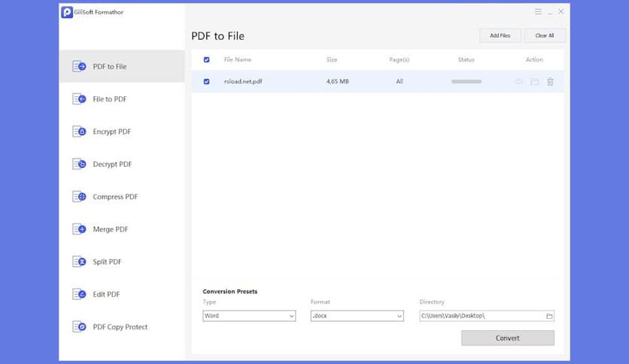
Task: Open the Format dropdown showing .docx
Action: click(357, 316)
